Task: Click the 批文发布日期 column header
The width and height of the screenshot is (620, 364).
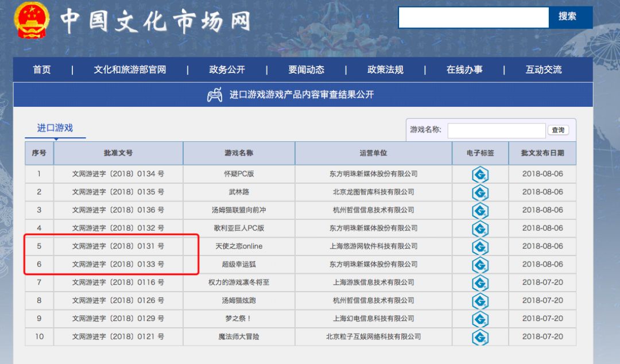Action: [542, 153]
